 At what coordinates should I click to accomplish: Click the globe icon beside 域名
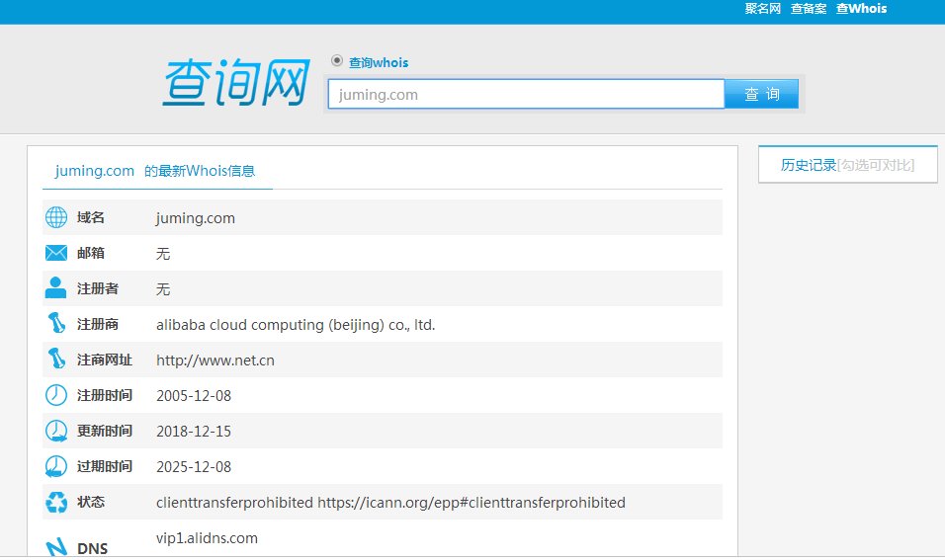pyautogui.click(x=56, y=217)
